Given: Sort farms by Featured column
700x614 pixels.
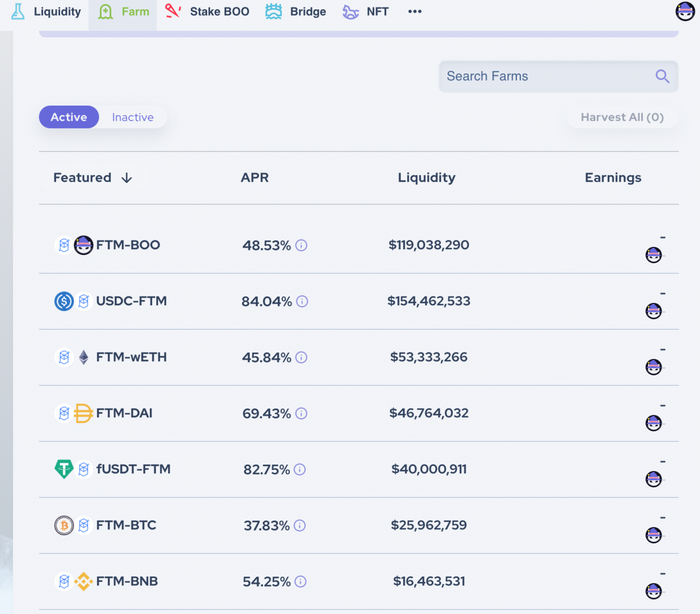Looking at the screenshot, I should (x=93, y=178).
